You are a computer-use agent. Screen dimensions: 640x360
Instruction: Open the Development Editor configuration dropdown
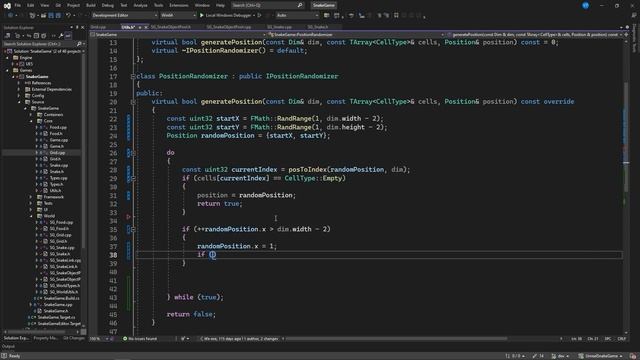124,16
